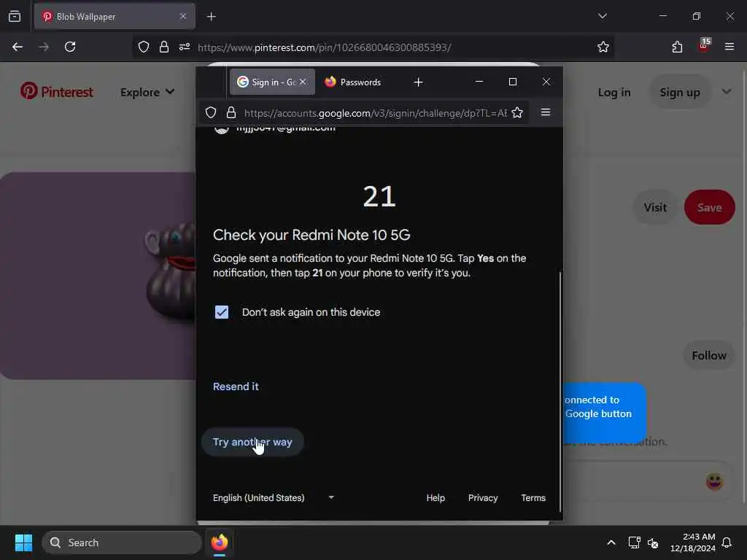The height and width of the screenshot is (560, 747).
Task: Click Log in on Pinterest
Action: (614, 93)
